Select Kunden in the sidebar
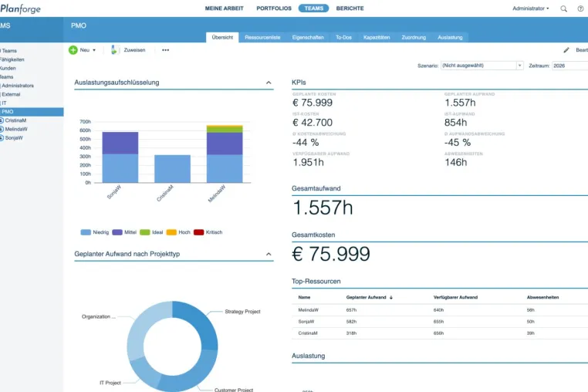The height and width of the screenshot is (392, 588). coord(8,68)
